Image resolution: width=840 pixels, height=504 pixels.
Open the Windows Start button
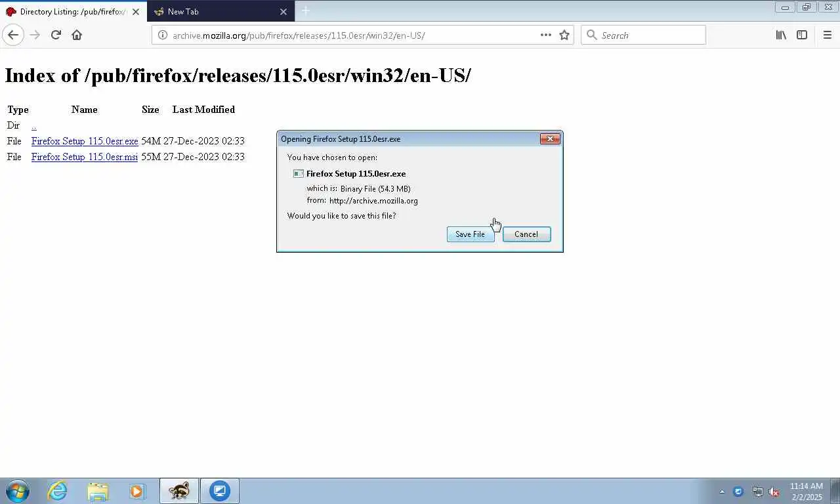18,491
